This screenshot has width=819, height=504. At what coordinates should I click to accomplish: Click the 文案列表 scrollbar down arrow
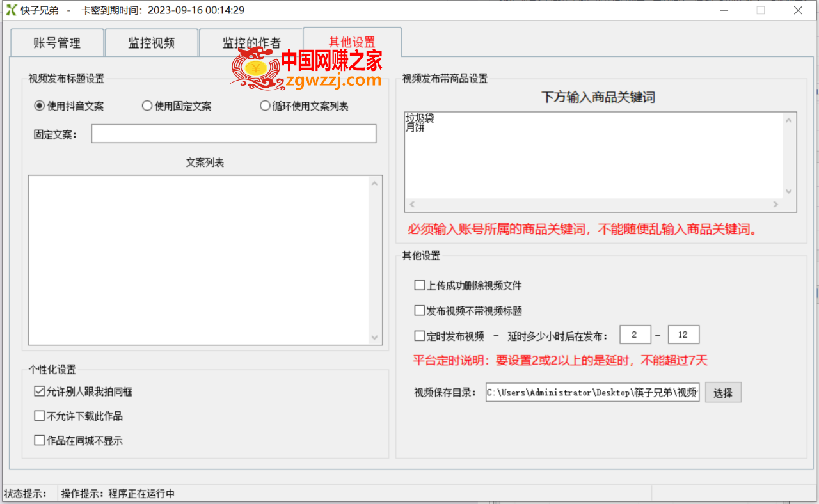coord(375,337)
